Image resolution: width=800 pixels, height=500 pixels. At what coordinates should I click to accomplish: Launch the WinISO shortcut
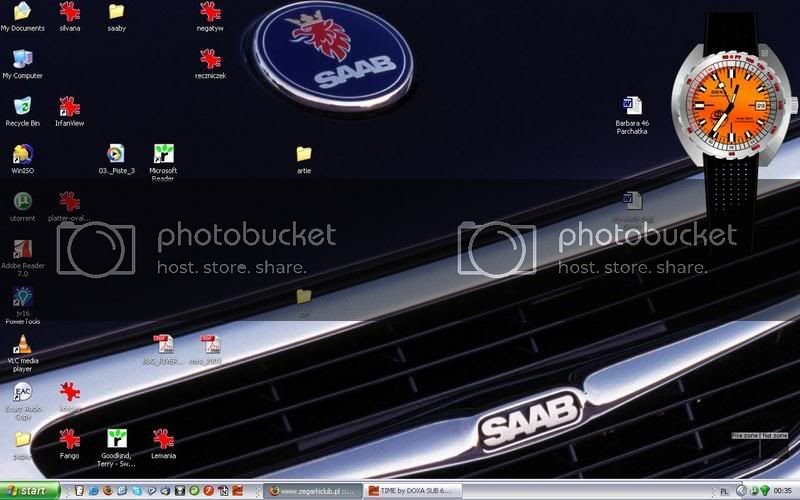click(22, 159)
